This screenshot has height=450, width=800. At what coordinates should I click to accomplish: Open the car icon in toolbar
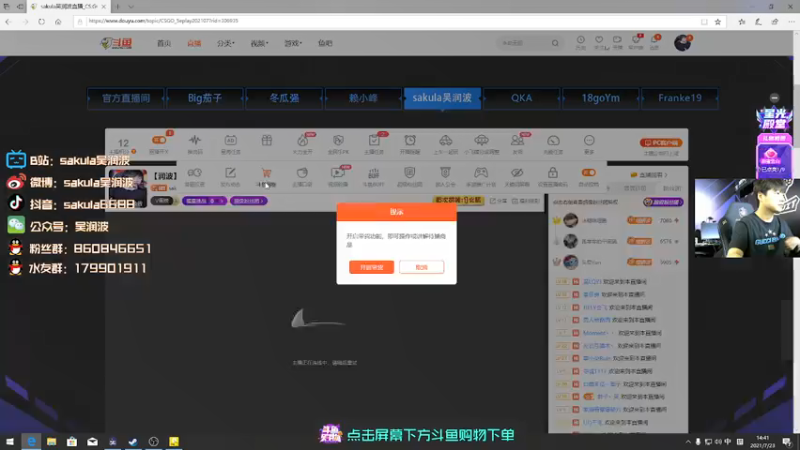click(x=445, y=140)
